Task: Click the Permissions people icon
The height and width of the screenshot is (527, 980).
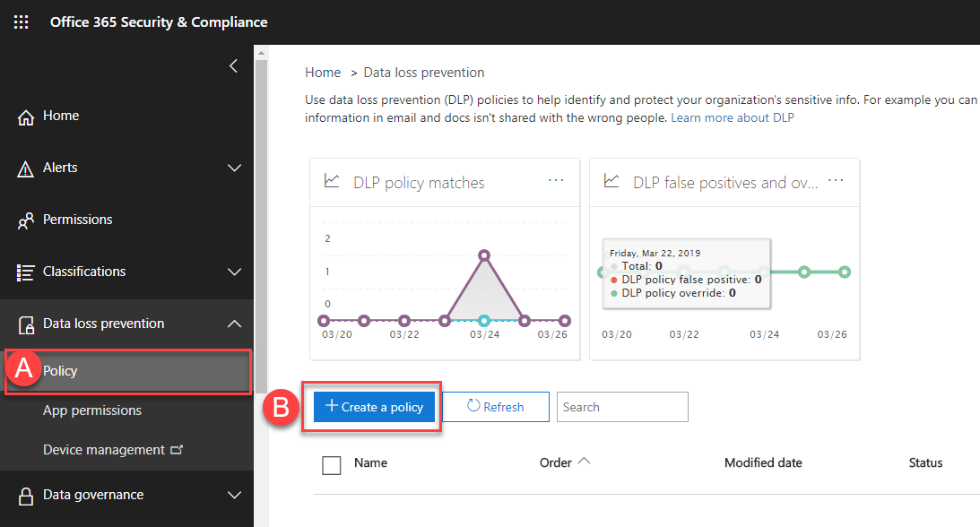Action: [26, 220]
